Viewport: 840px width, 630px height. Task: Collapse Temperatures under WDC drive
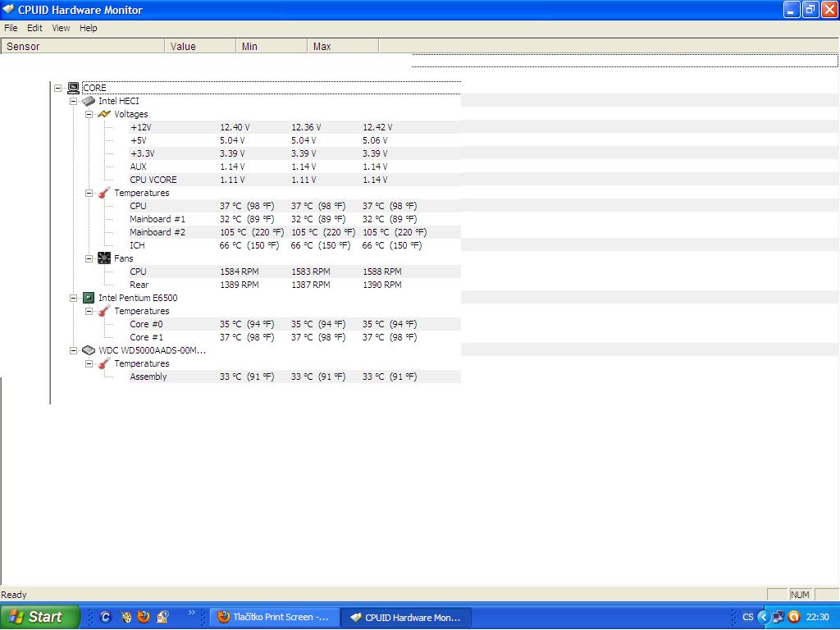click(x=89, y=363)
